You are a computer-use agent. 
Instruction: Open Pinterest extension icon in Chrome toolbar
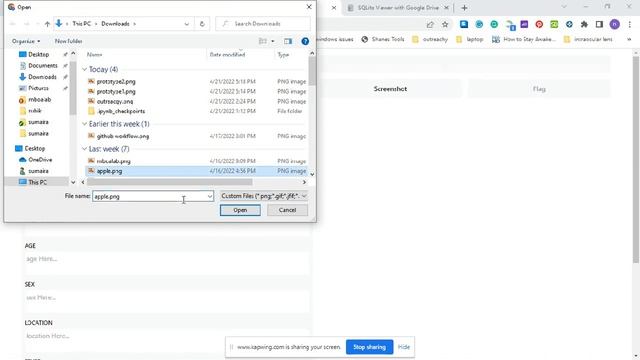[x=539, y=24]
